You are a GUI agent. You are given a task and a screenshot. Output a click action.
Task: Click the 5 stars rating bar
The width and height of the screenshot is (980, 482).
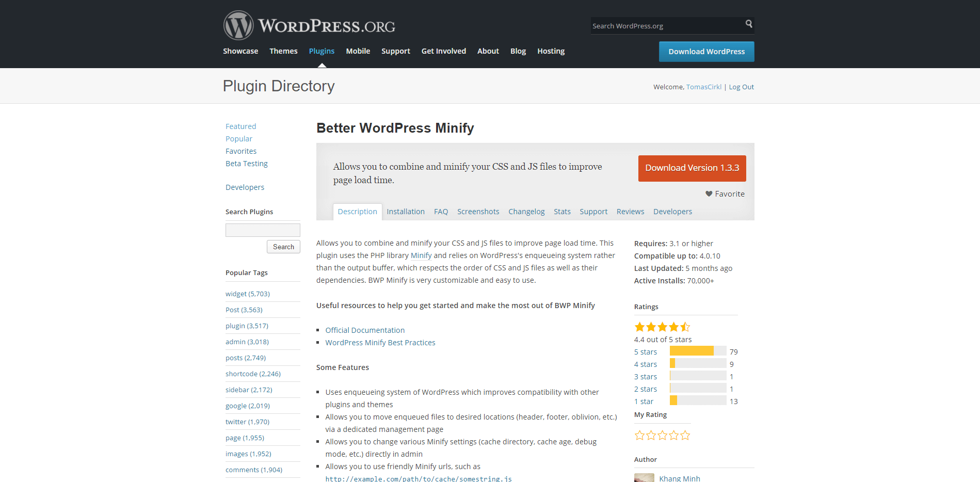click(x=698, y=351)
